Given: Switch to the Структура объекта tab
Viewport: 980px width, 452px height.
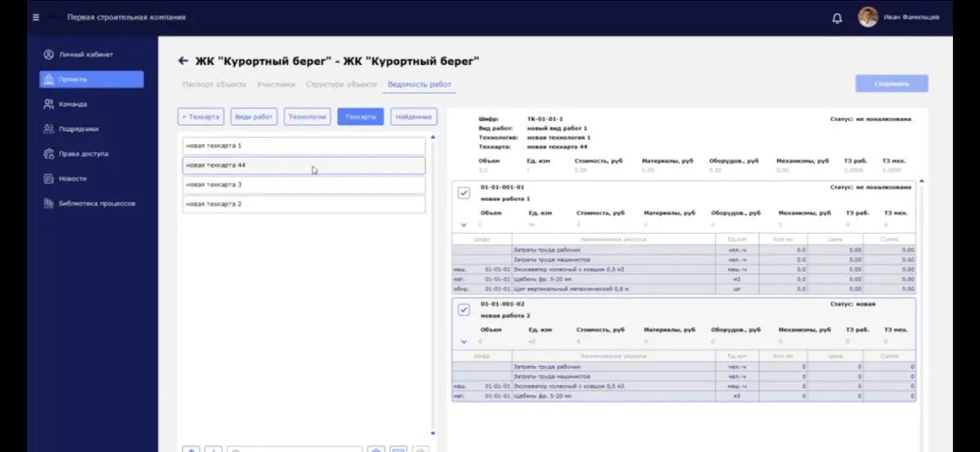Looking at the screenshot, I should (341, 84).
